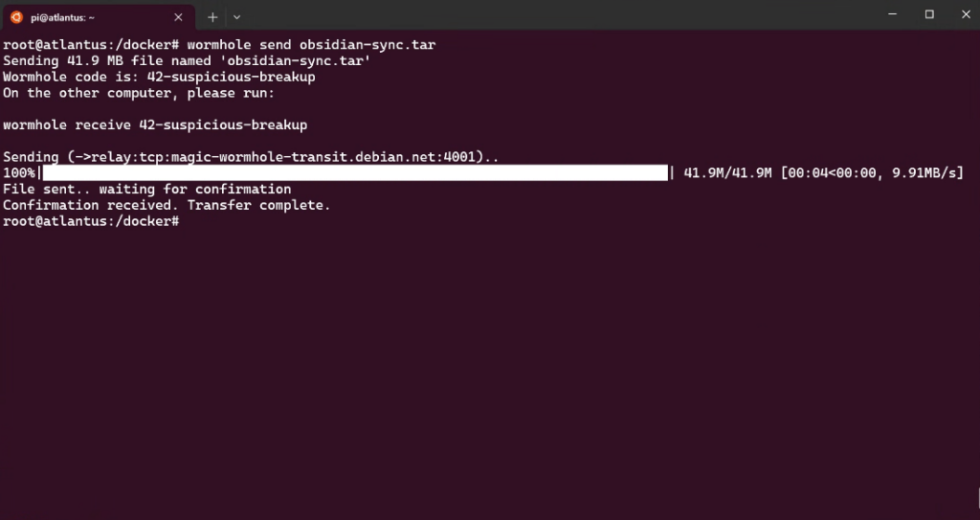Click the last root@atlantus:/docker# prompt line
Image resolution: width=980 pixels, height=520 pixels.
[91, 221]
